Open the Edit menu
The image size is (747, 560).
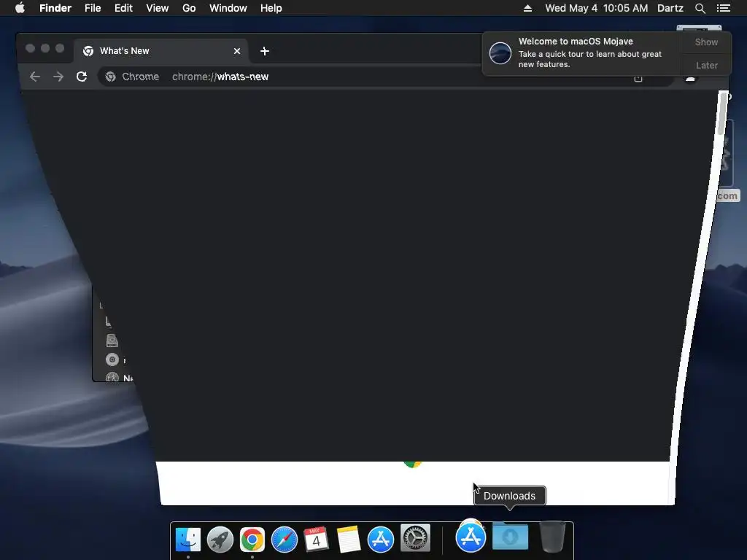[x=123, y=8]
